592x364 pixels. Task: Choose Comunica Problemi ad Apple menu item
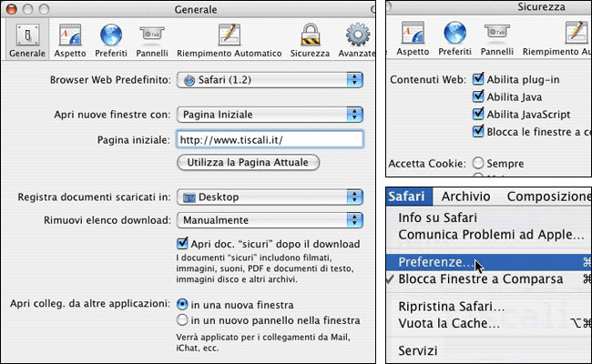point(488,235)
